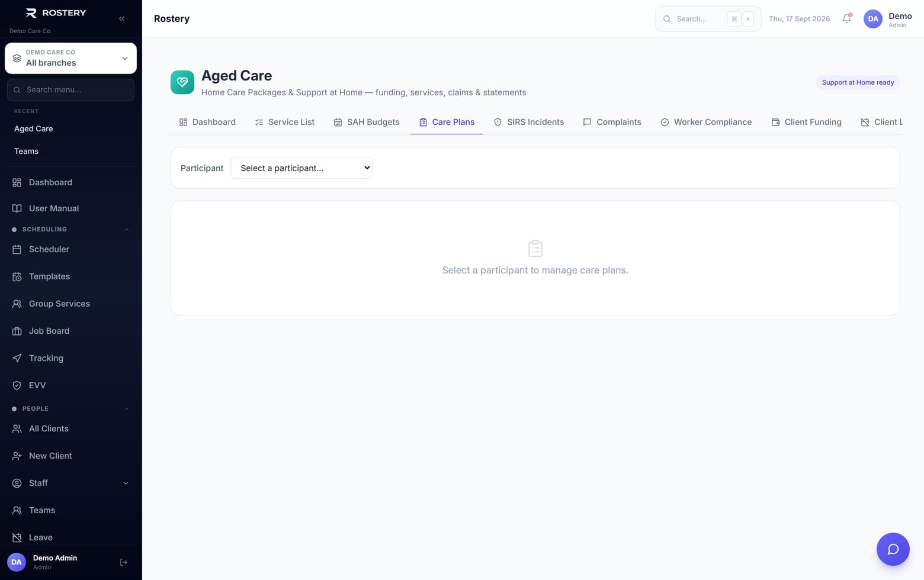Image resolution: width=924 pixels, height=580 pixels.
Task: Open the SAH Budgets tab
Action: (367, 122)
